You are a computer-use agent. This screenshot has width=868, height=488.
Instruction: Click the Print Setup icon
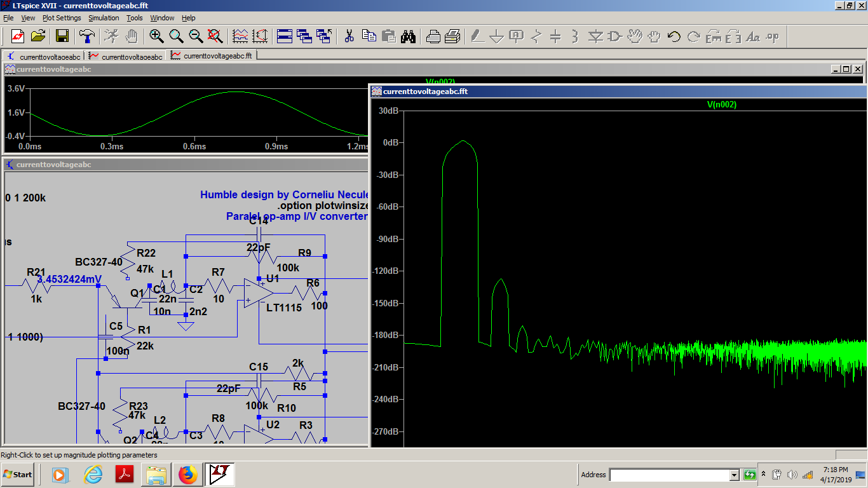click(x=433, y=36)
